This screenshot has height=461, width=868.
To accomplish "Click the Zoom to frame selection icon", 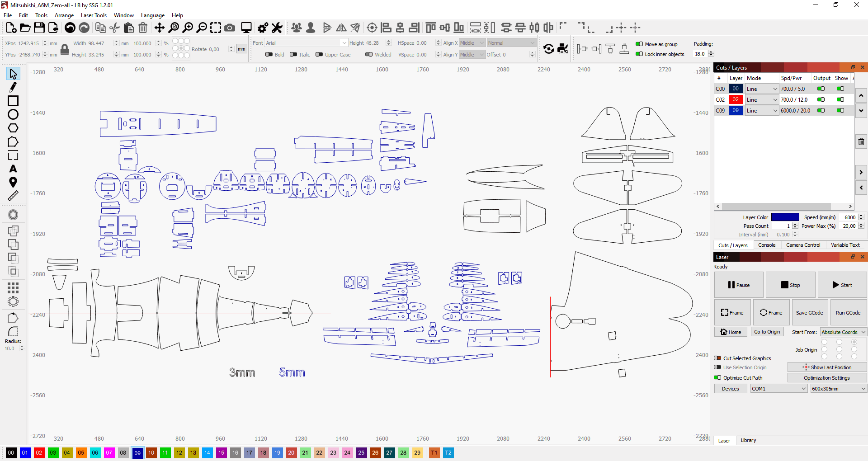I will coord(216,28).
